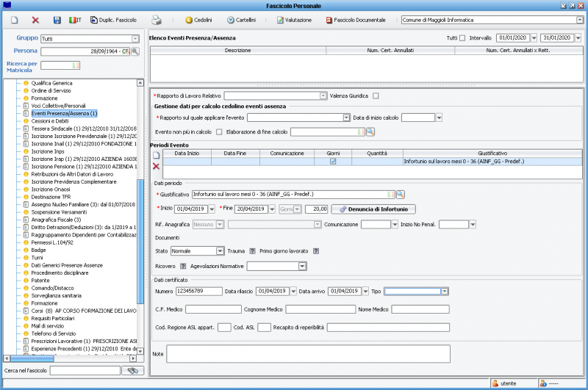
Task: Click the Denuncia di Infortunio button
Action: [373, 209]
